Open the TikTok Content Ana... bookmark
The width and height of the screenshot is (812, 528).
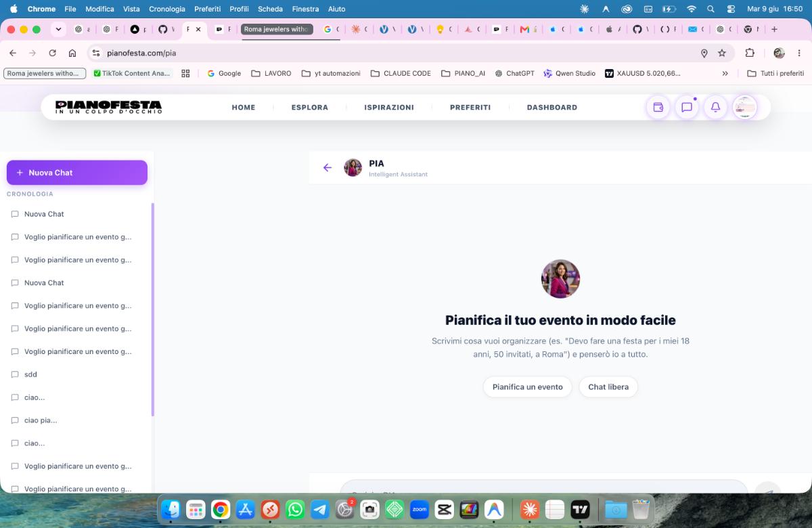132,73
